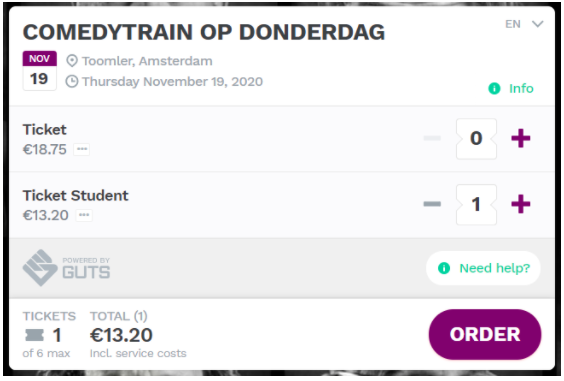Click the Student quantity field showing 1
Image resolution: width=564 pixels, height=381 pixels.
click(476, 204)
